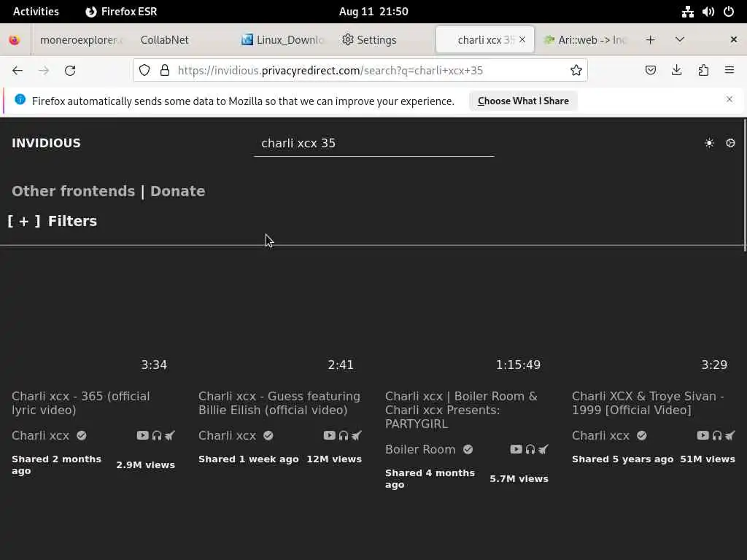
Task: Open the Pocket save icon
Action: [650, 71]
